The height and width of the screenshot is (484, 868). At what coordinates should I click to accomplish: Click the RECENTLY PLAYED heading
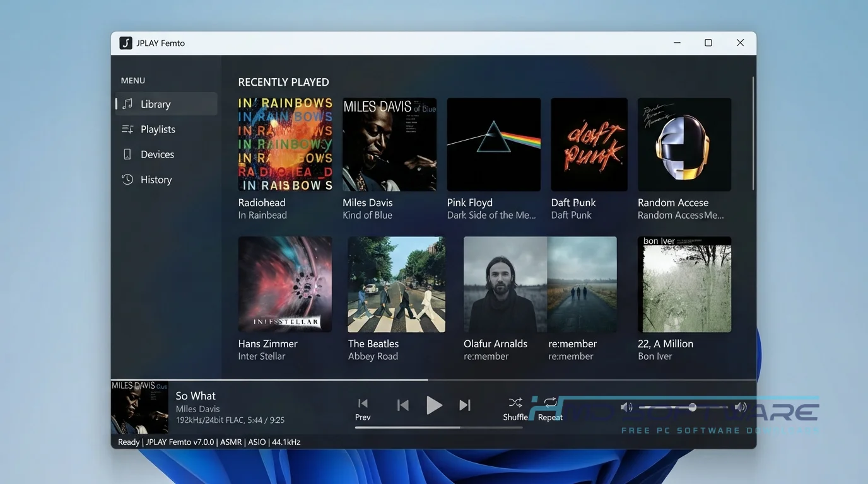283,82
